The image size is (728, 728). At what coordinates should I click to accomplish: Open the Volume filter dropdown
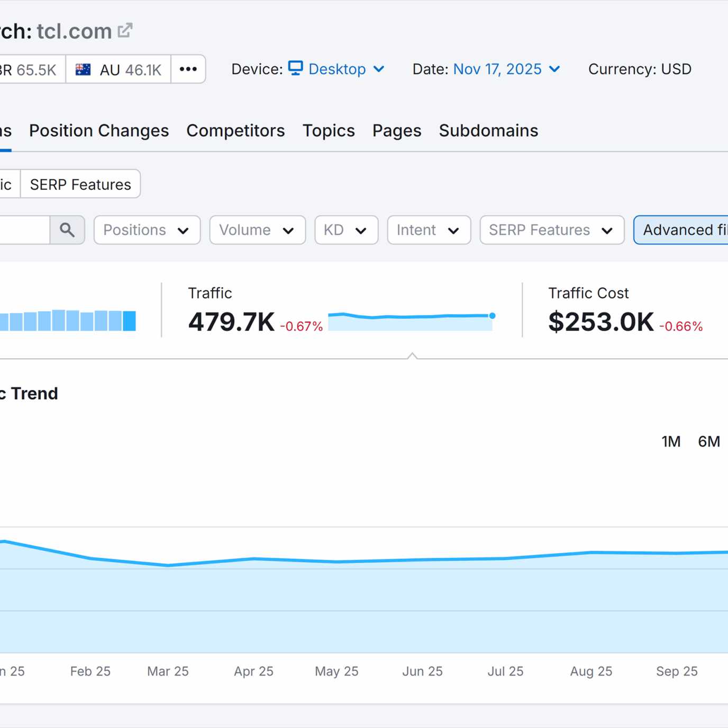pos(257,230)
